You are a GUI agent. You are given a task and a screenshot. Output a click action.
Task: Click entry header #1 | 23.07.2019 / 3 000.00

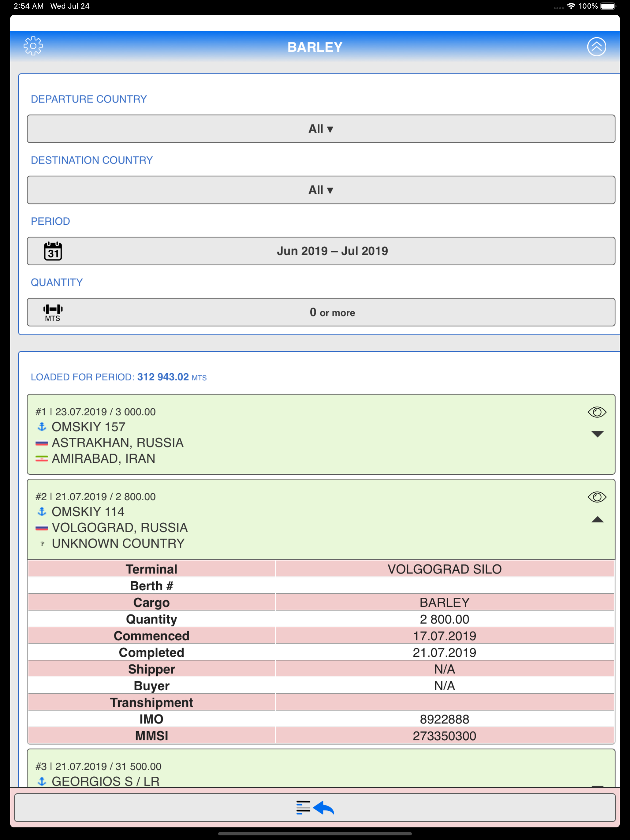coord(95,412)
